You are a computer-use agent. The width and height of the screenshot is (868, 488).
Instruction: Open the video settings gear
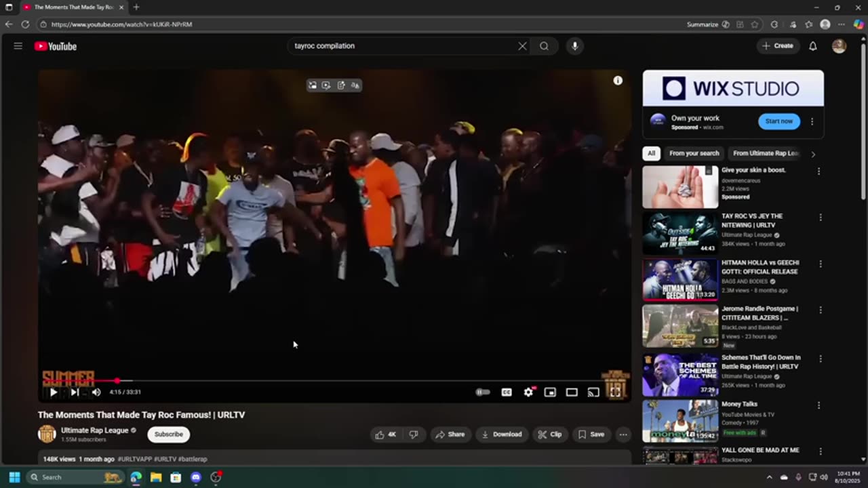(528, 392)
